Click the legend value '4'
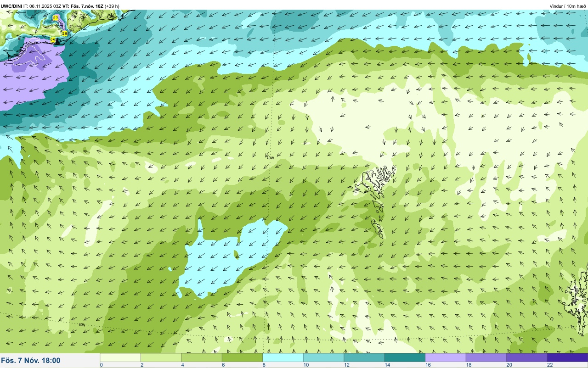Screen dimensions: 588x368 (x=182, y=365)
